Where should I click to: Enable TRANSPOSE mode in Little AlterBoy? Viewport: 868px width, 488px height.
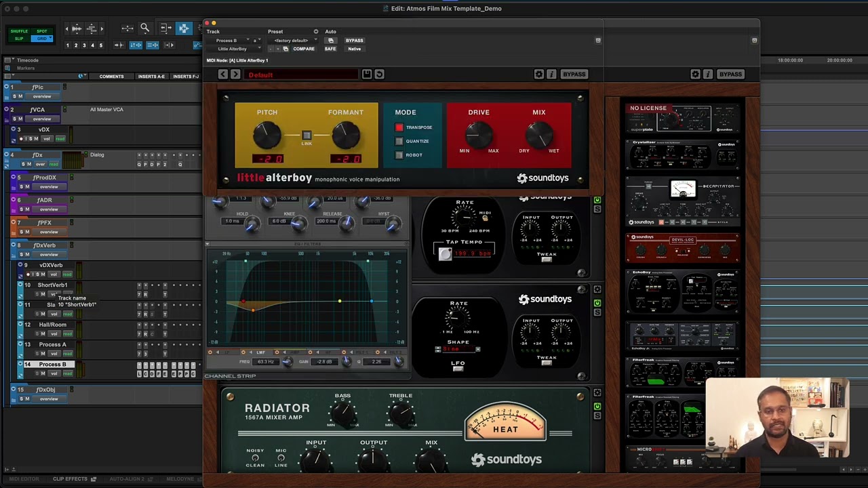pos(399,127)
